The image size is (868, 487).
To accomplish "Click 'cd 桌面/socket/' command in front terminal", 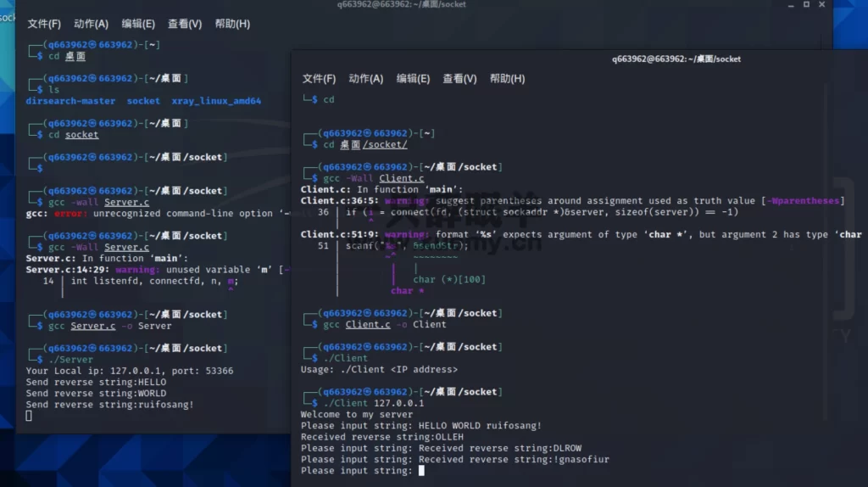I will point(365,144).
